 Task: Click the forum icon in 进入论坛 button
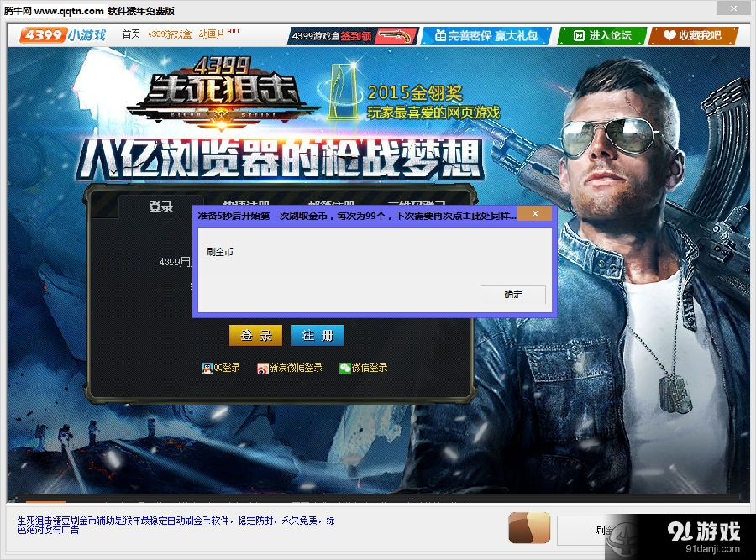coord(579,35)
